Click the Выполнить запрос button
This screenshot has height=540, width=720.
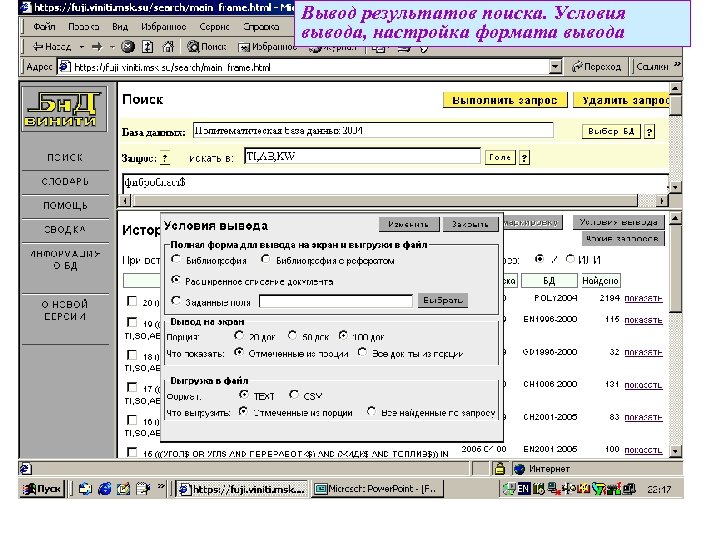(x=505, y=101)
